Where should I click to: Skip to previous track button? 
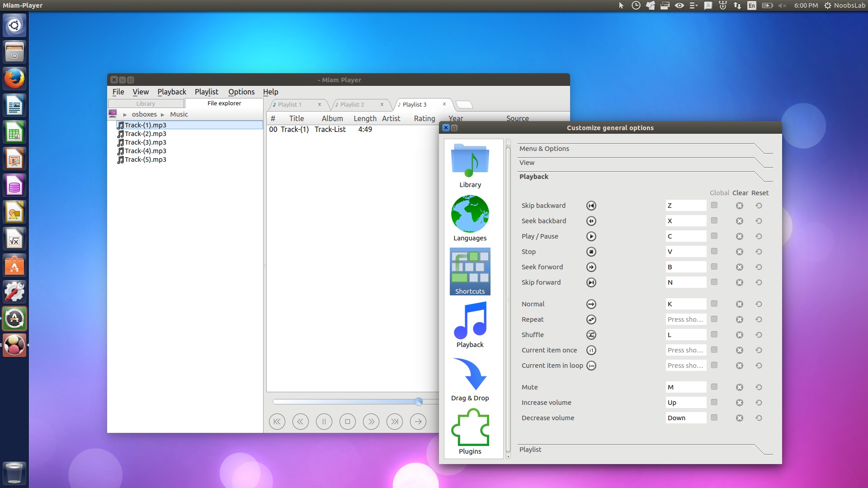click(277, 422)
